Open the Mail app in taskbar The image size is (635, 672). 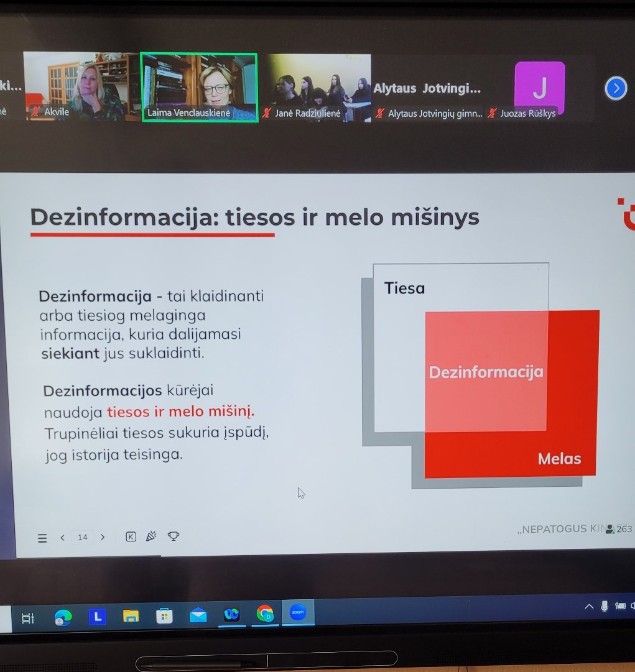(x=198, y=615)
